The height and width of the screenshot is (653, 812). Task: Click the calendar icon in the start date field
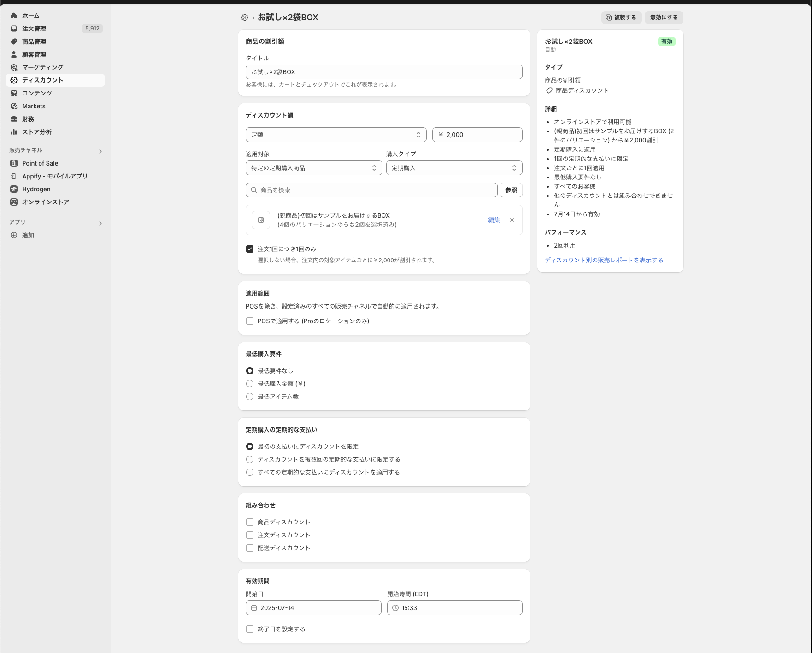coord(254,608)
